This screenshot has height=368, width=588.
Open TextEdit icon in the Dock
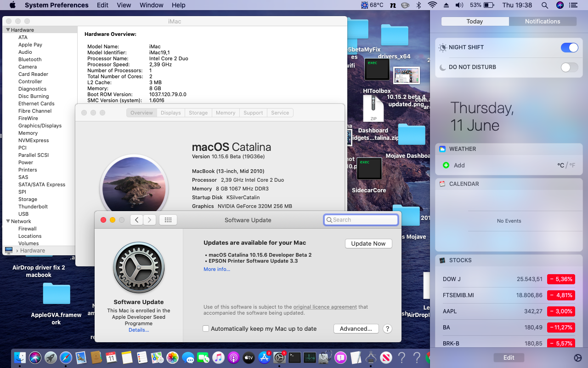click(356, 357)
